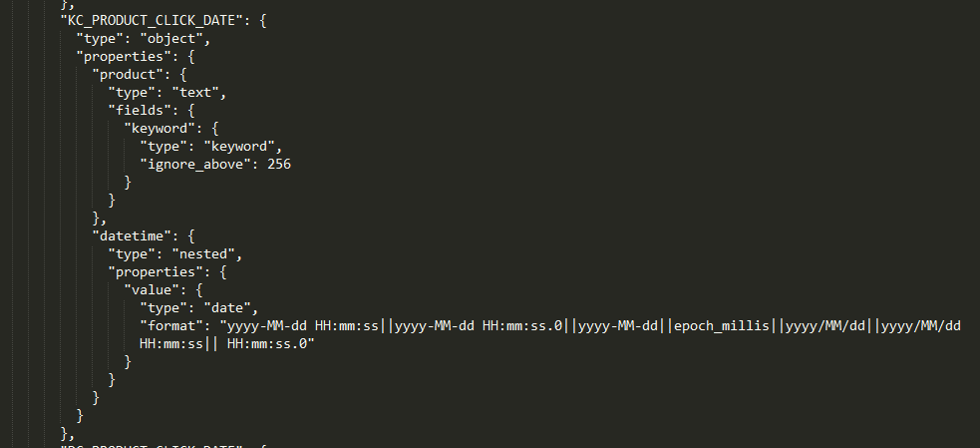The height and width of the screenshot is (448, 980).
Task: Click the opening brace after "product":
Action: [x=183, y=75]
